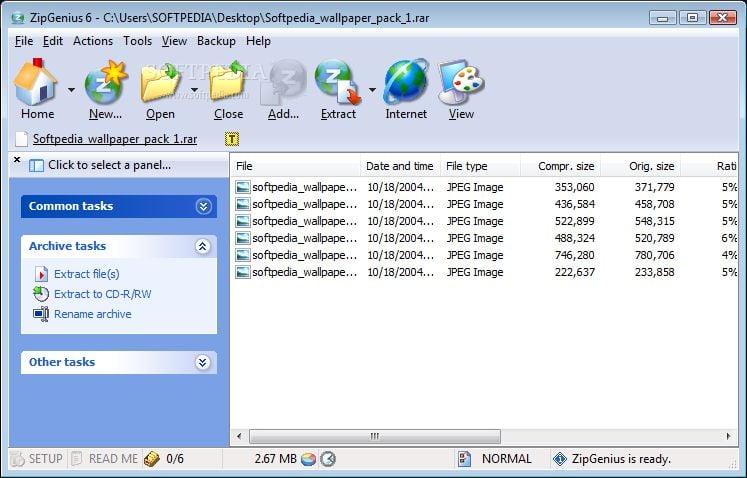The height and width of the screenshot is (478, 747).
Task: Open the dropdown arrow next to Home
Action: (x=71, y=90)
